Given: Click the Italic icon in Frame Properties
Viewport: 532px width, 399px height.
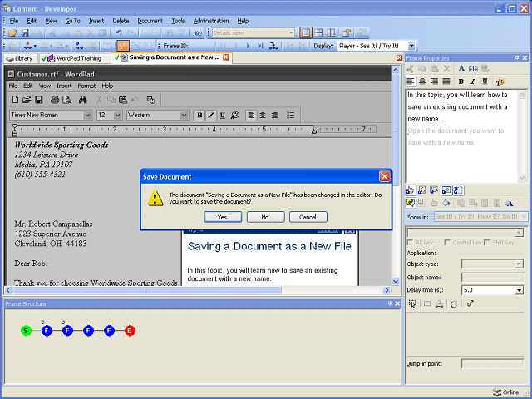Looking at the screenshot, I should pyautogui.click(x=473, y=81).
